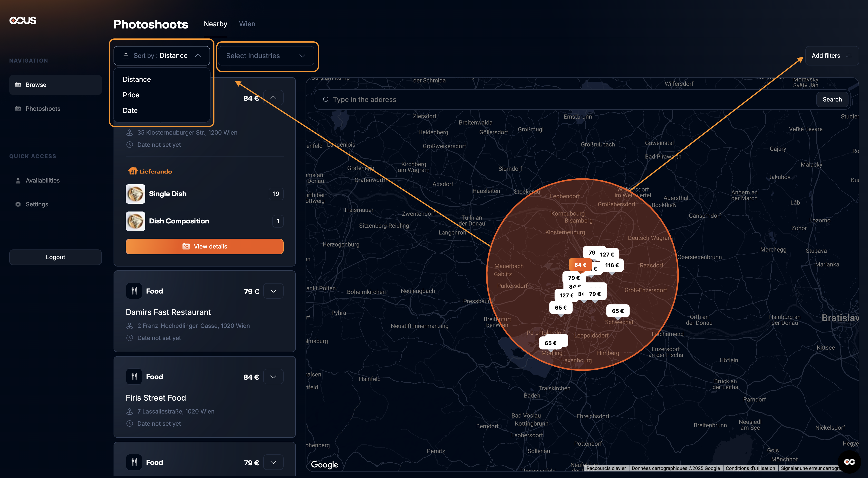Click the highlighted 84 € map marker
The height and width of the screenshot is (478, 868).
pyautogui.click(x=580, y=265)
